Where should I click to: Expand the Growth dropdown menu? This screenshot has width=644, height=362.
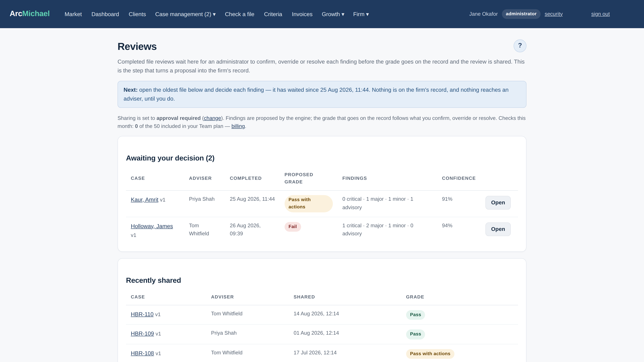point(333,14)
